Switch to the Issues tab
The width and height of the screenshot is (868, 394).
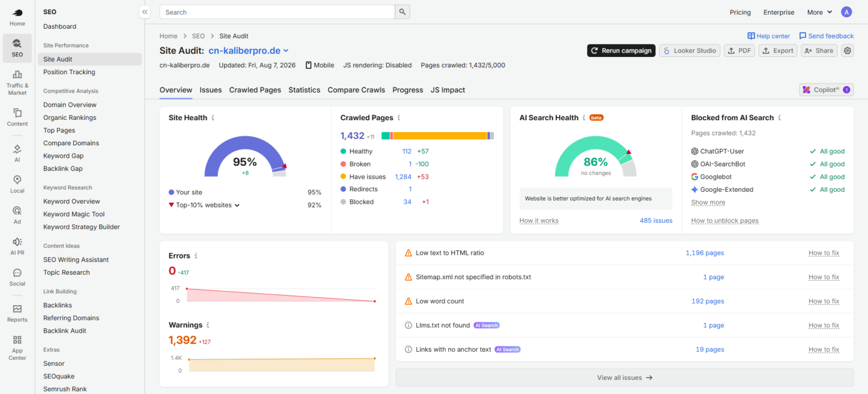(x=210, y=90)
